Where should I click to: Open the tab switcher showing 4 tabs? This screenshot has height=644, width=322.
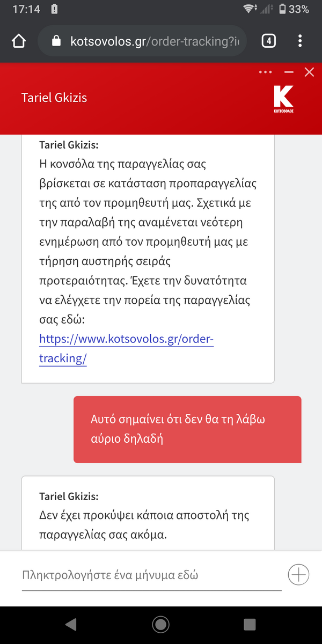coord(269,41)
